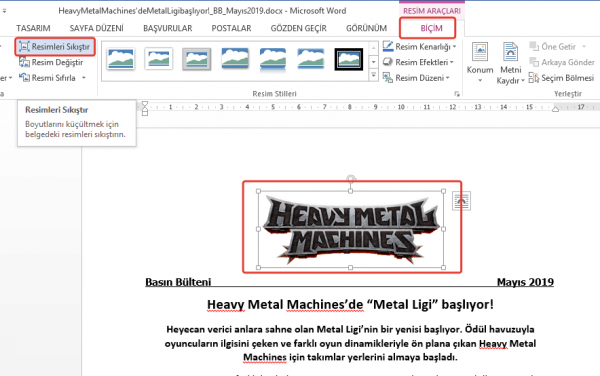
Task: Open the BİÇİM picture format tab
Action: [431, 28]
